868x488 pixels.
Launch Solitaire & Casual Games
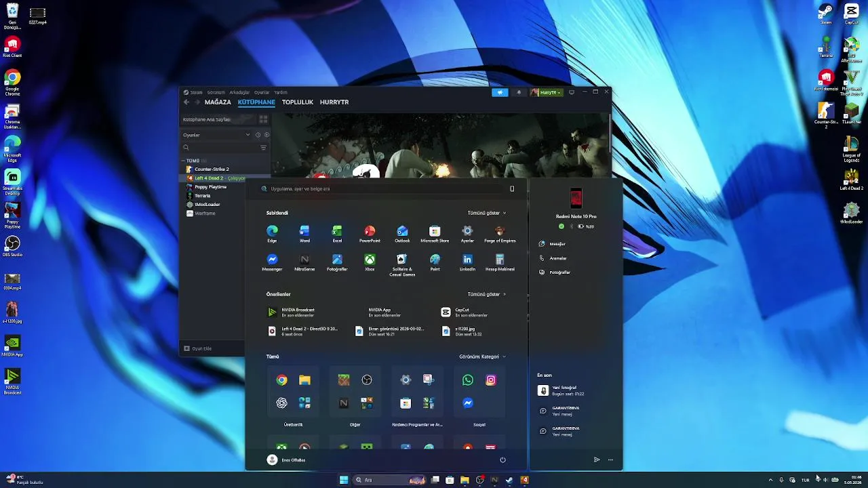tap(402, 264)
